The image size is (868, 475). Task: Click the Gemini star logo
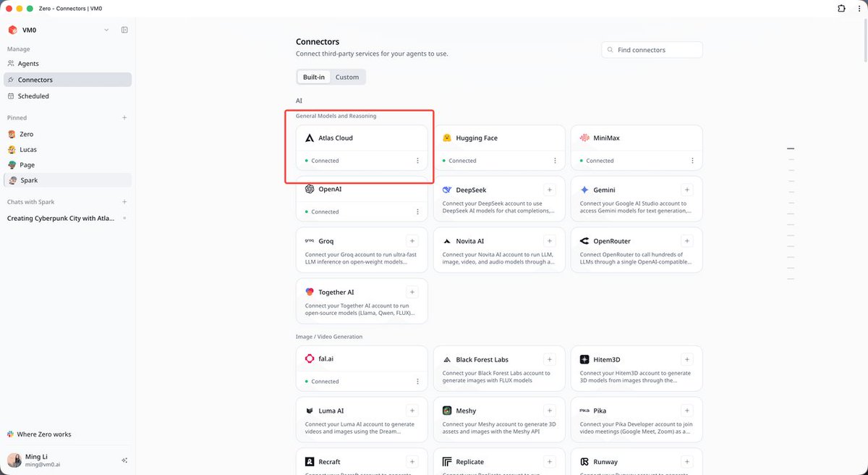point(584,190)
